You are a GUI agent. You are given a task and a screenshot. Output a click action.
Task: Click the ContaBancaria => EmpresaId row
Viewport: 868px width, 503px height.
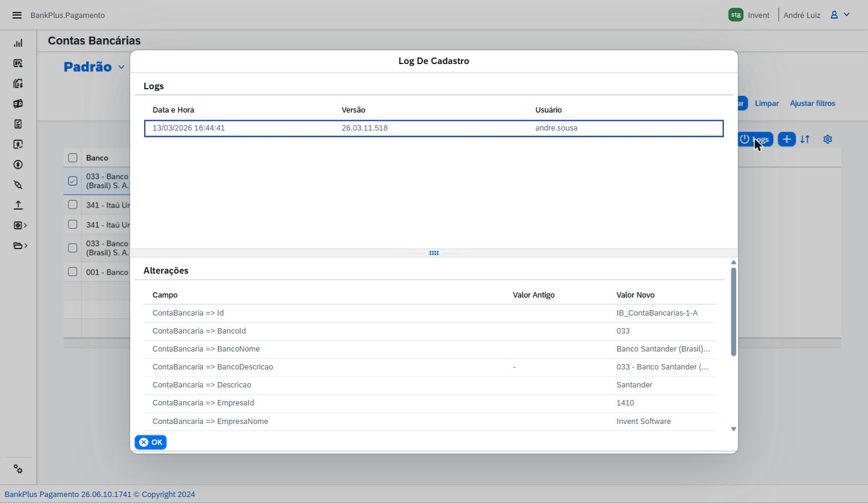(x=430, y=403)
